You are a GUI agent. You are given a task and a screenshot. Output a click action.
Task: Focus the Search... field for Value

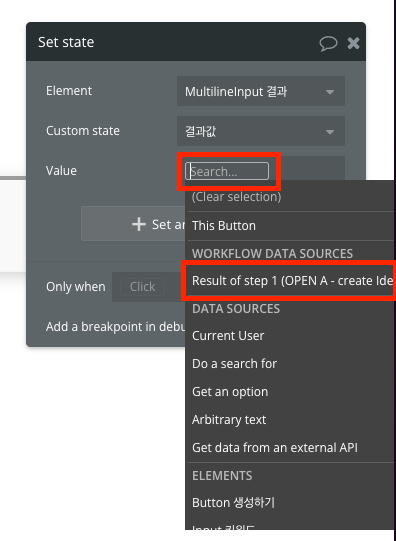click(227, 171)
